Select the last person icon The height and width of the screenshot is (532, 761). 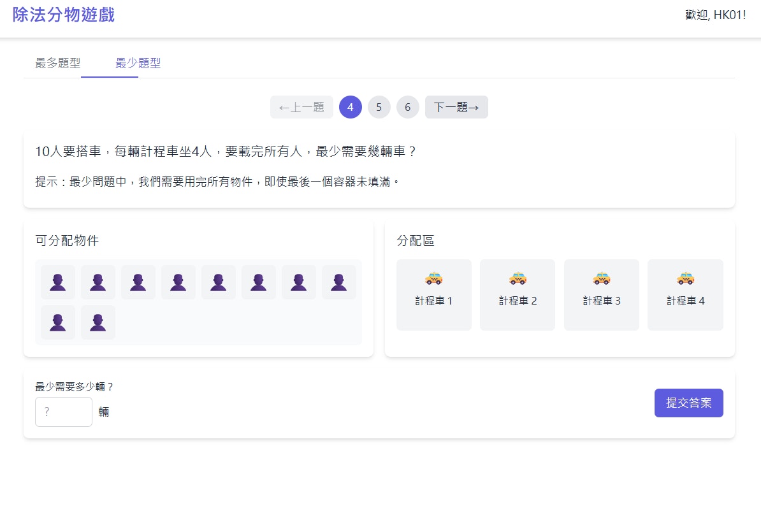[98, 322]
